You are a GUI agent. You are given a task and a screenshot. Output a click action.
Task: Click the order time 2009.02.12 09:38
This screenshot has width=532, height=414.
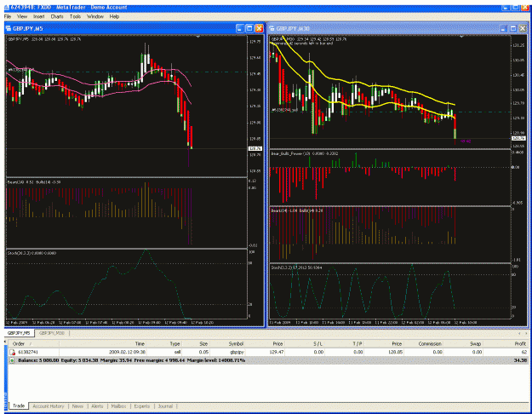click(x=127, y=352)
